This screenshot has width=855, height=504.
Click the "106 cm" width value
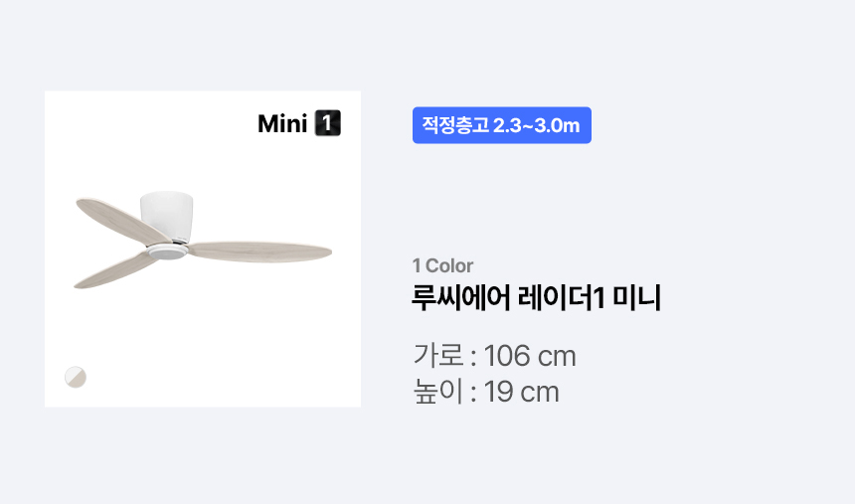tap(530, 356)
